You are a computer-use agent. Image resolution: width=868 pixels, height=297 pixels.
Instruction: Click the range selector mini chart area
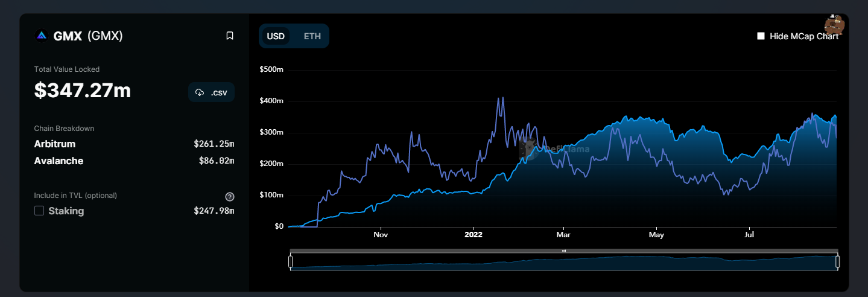tap(564, 262)
